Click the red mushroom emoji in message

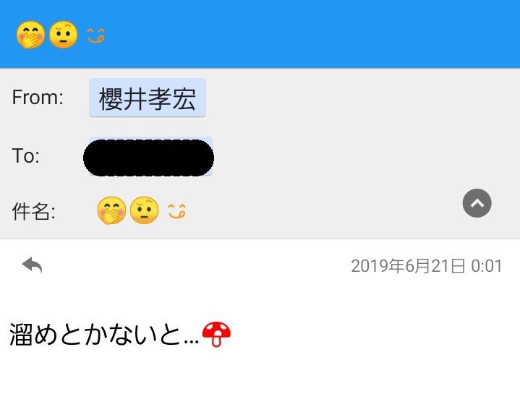point(216,334)
